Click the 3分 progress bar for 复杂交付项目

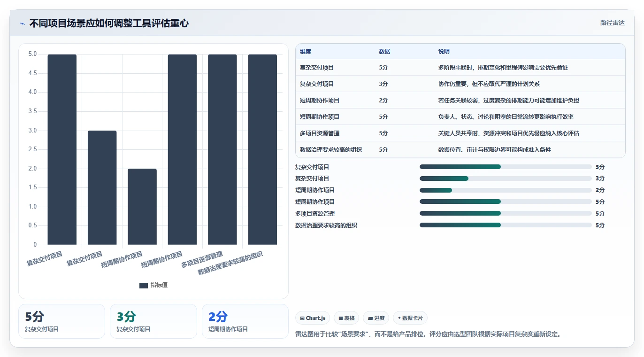click(506, 178)
